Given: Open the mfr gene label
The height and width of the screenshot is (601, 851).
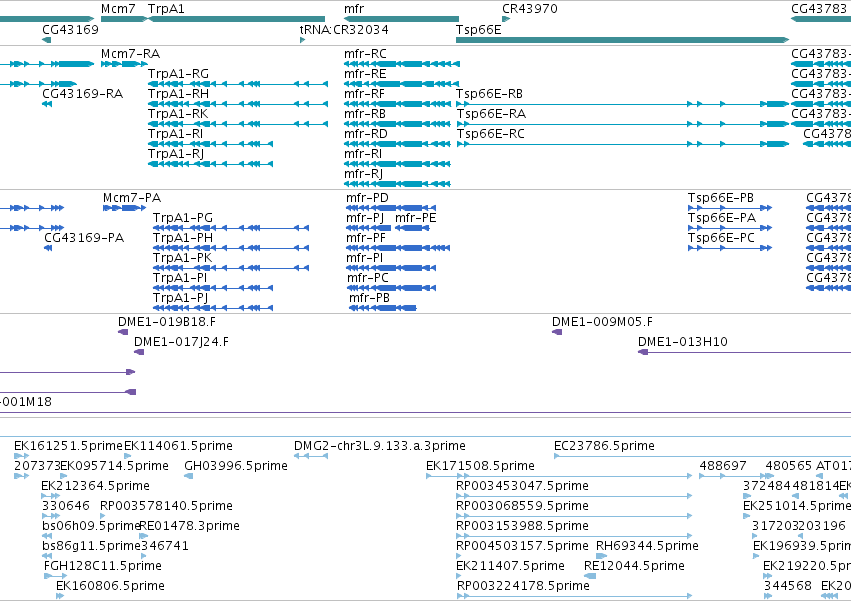Looking at the screenshot, I should click(x=354, y=9).
